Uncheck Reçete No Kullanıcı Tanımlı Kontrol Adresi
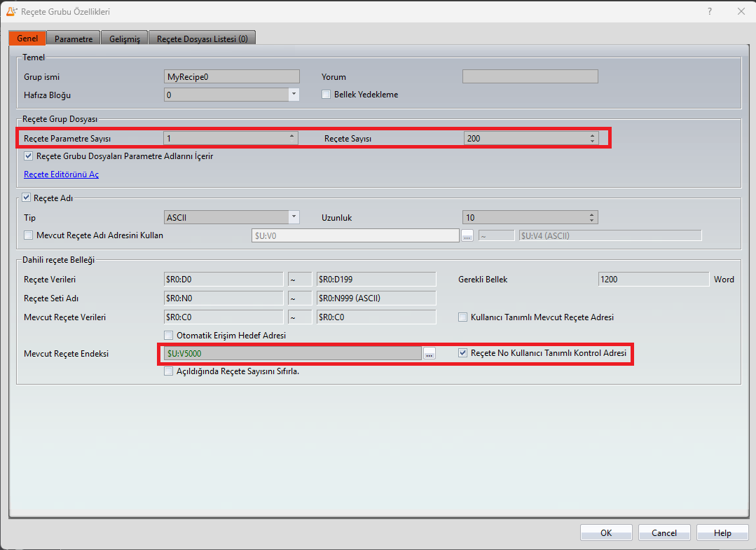The width and height of the screenshot is (756, 550). coord(463,353)
